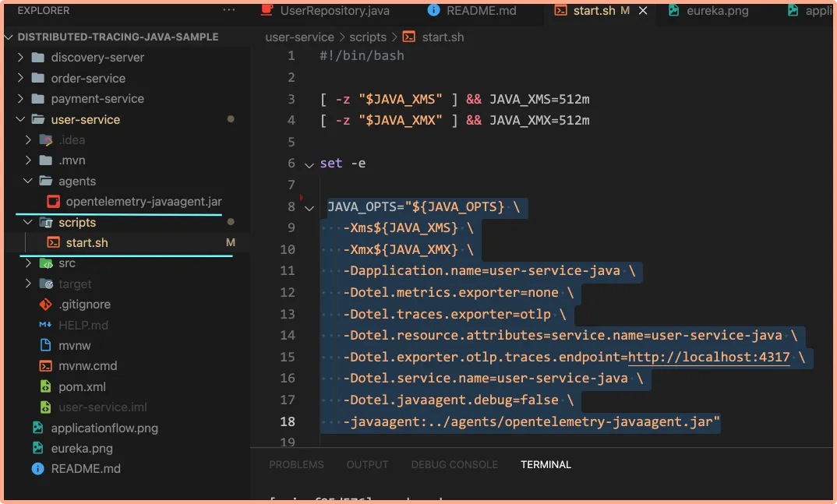Screen dimensions: 837x504
Task: Open Explorer more actions ellipsis
Action: click(228, 10)
